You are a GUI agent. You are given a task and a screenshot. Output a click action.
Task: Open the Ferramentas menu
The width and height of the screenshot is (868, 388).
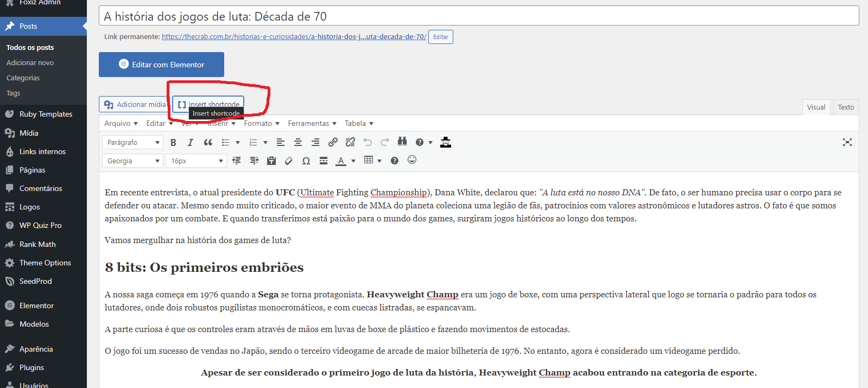(312, 124)
